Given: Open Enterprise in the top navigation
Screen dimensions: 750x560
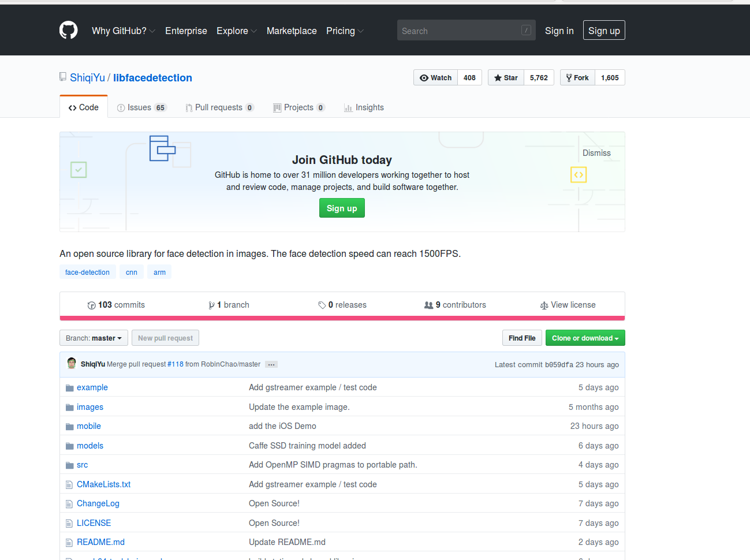Looking at the screenshot, I should 186,31.
